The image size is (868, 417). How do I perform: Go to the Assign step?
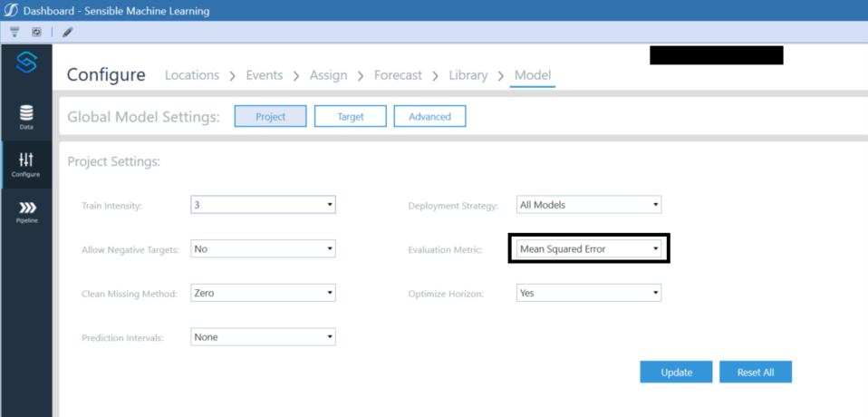click(329, 75)
